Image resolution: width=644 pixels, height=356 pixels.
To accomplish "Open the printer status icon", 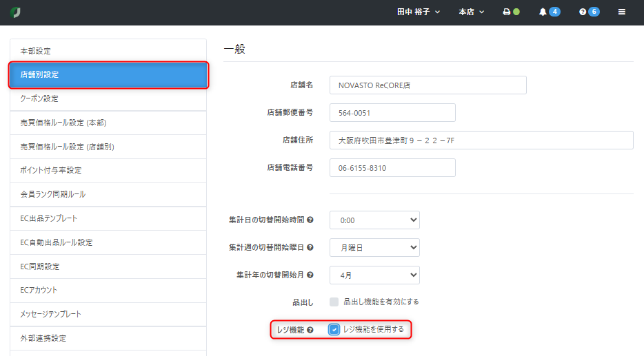I will click(x=507, y=12).
